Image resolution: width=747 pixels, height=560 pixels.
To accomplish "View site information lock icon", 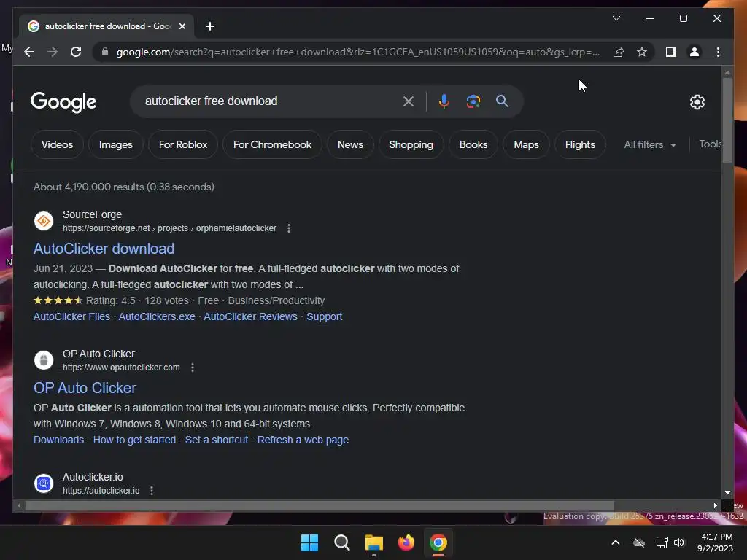I will 105,52.
